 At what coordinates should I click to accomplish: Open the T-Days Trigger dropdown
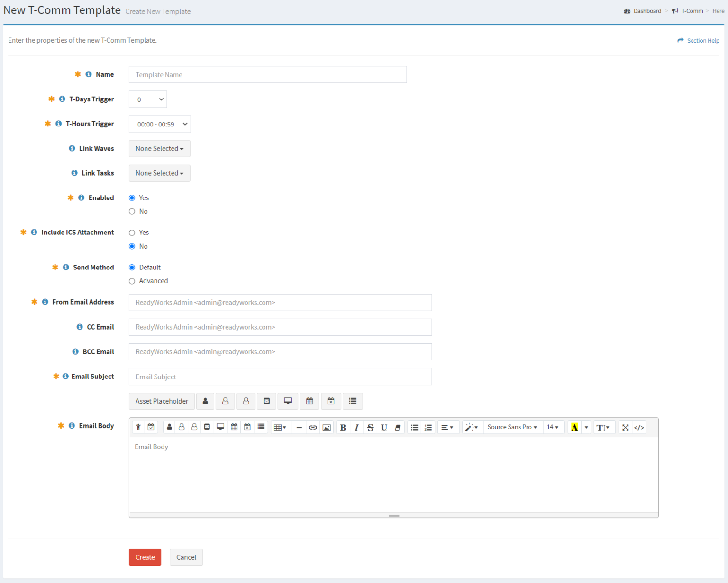click(147, 99)
